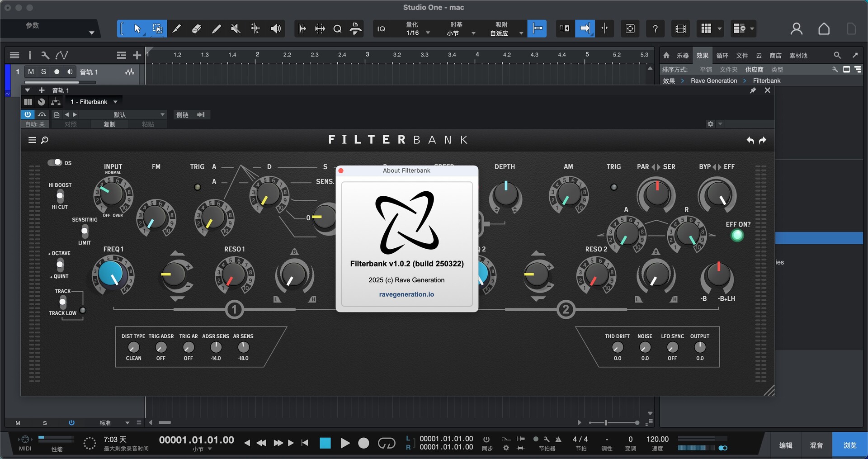Pin the plugin window
The height and width of the screenshot is (459, 868).
753,90
